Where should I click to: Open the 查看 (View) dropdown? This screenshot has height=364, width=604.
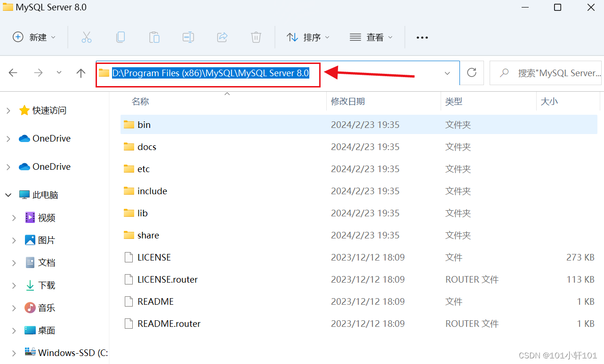tap(371, 37)
